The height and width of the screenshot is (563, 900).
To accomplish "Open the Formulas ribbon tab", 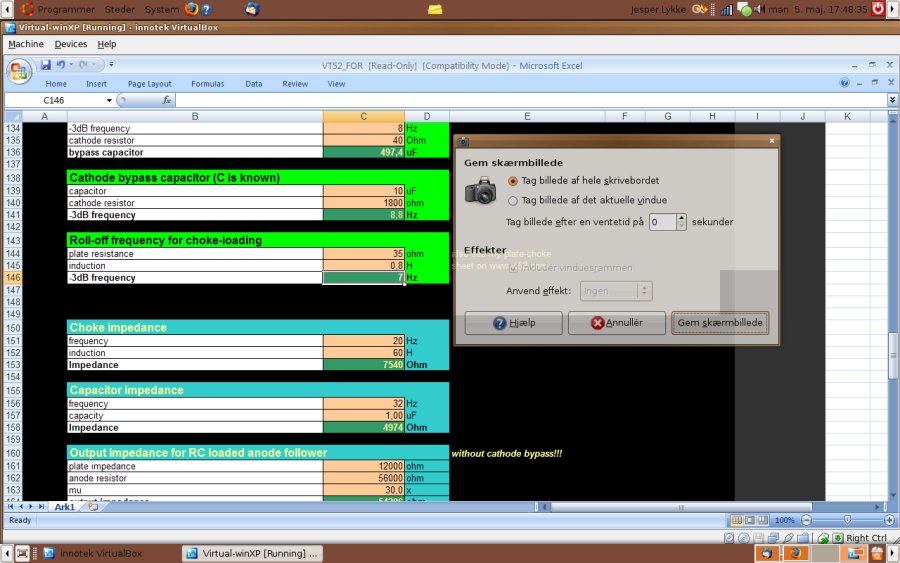I will [208, 84].
